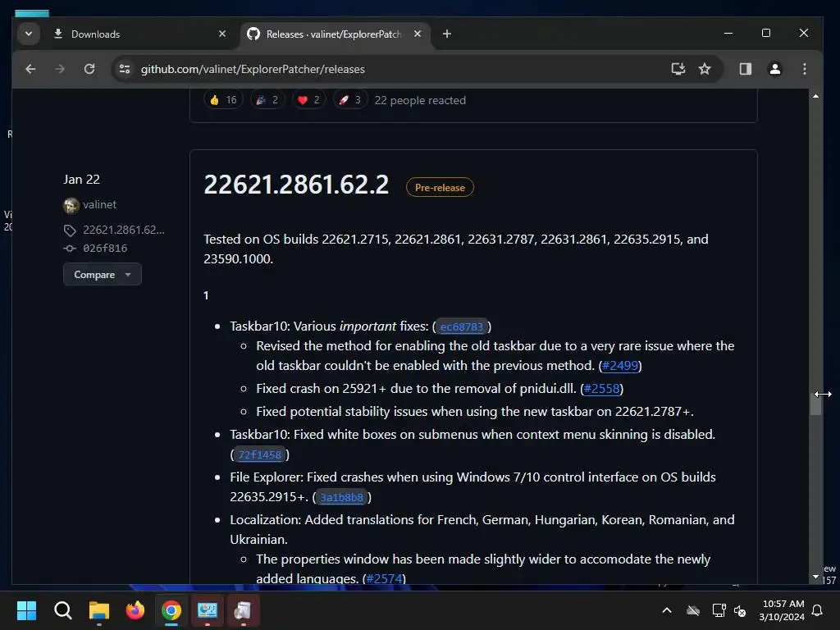
Task: Toggle thumbs up reaction with 16
Action: point(223,99)
